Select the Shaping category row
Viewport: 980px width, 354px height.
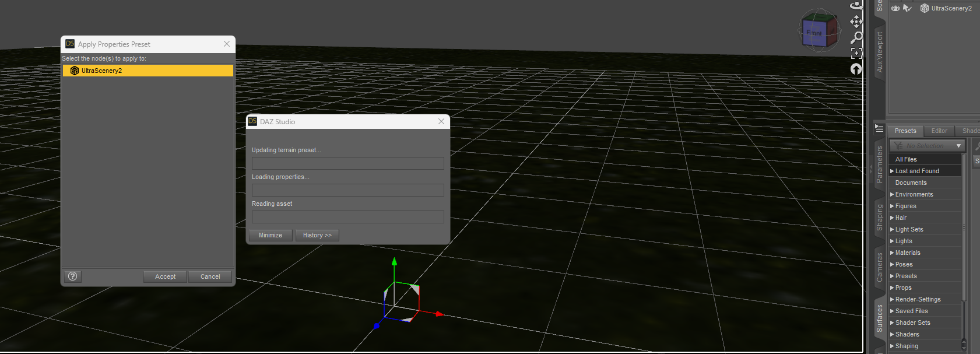click(925, 346)
